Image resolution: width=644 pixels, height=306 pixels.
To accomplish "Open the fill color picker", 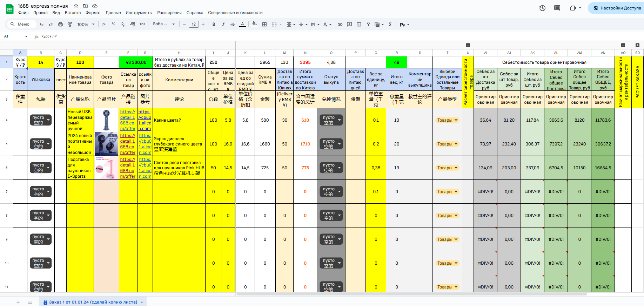I will [254, 24].
